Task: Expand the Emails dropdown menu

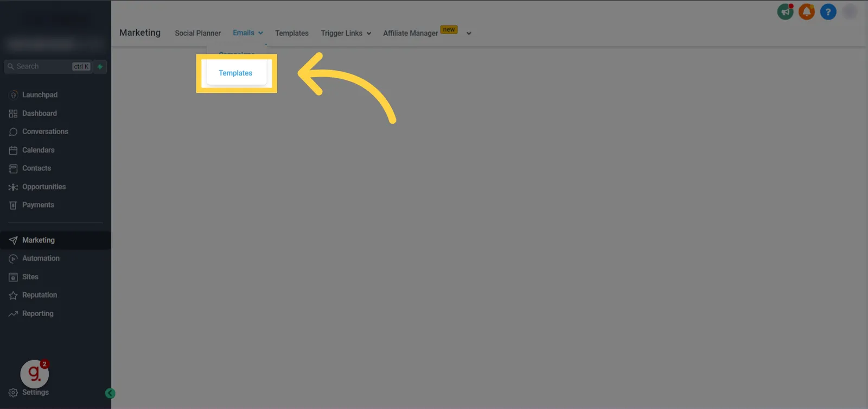Action: tap(248, 33)
